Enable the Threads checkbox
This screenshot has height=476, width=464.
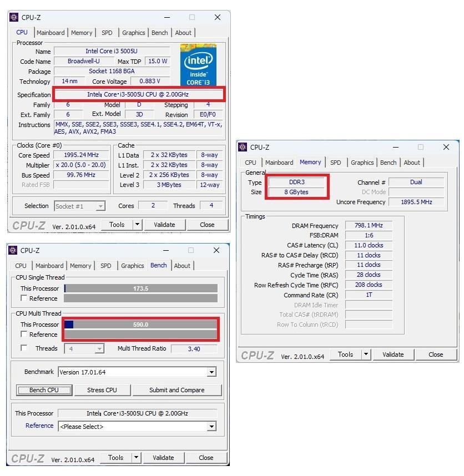[24, 348]
